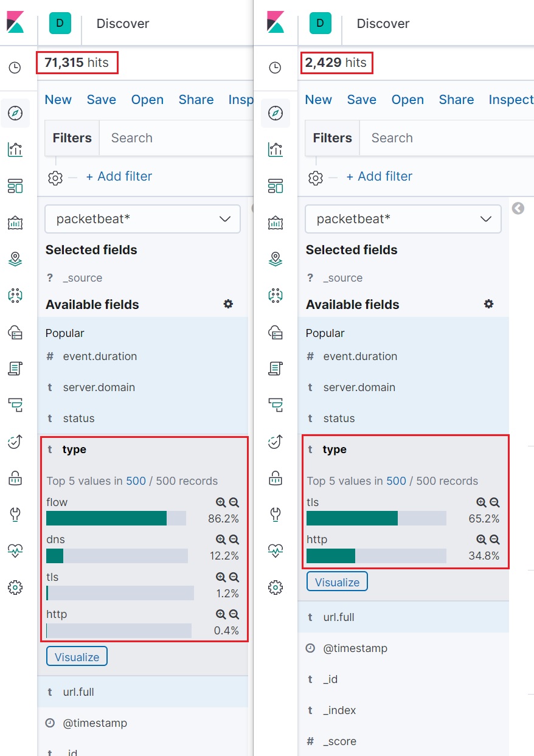Screen dimensions: 534x756
Task: Open Management gear icon in left sidebar
Action: tap(15, 587)
